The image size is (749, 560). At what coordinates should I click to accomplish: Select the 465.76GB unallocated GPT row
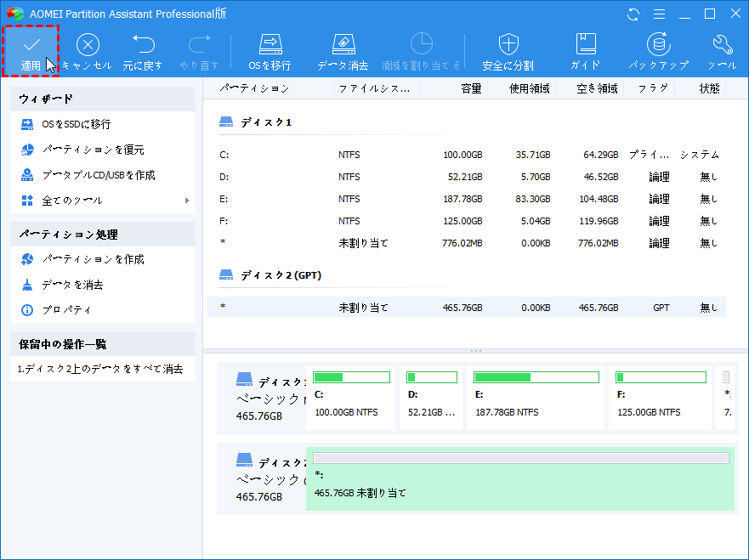tap(467, 307)
